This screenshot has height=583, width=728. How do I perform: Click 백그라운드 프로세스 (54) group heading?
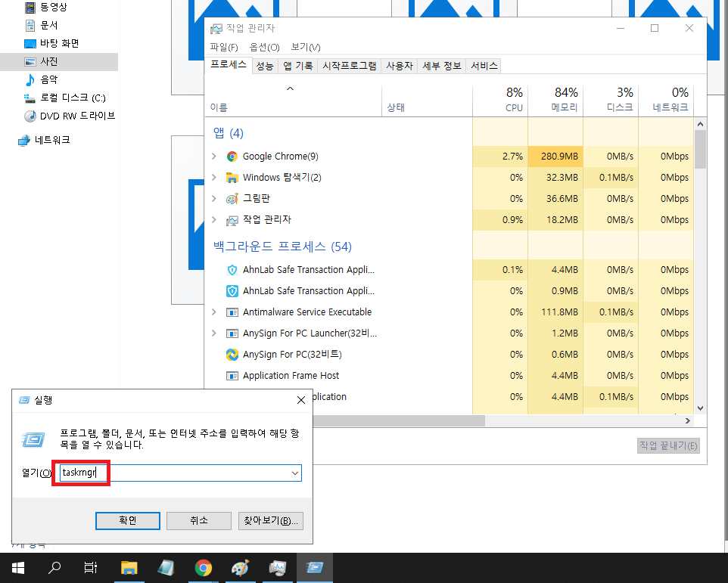(282, 247)
